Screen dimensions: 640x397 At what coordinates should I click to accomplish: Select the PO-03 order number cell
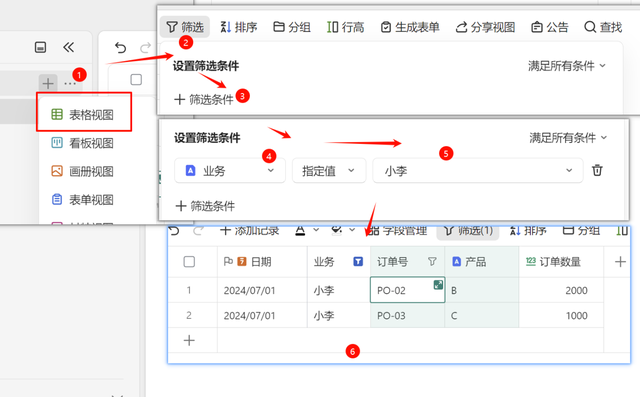(407, 315)
